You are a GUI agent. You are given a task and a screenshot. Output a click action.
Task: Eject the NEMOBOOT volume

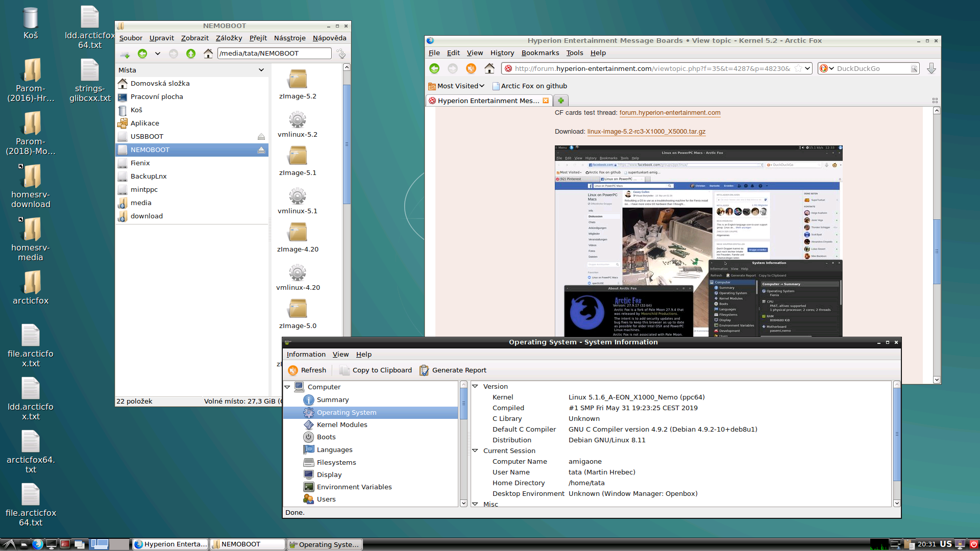(261, 150)
